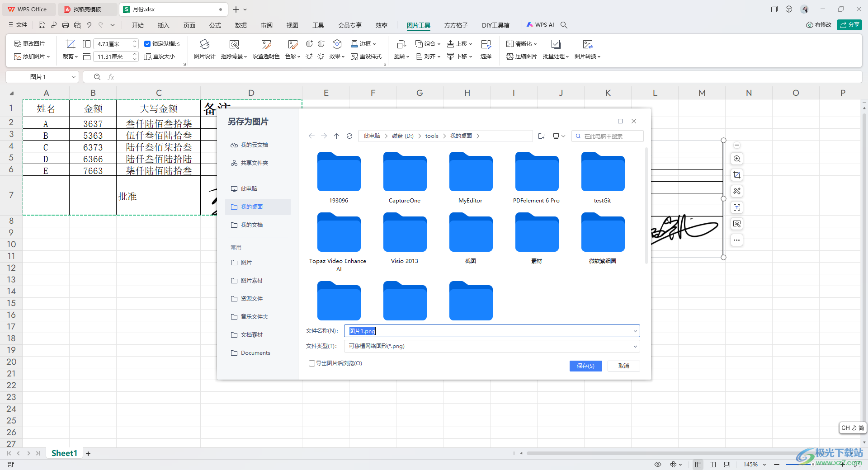Select the 设置透明色 transparent color tool
The height and width of the screenshot is (470, 868).
pyautogui.click(x=266, y=44)
